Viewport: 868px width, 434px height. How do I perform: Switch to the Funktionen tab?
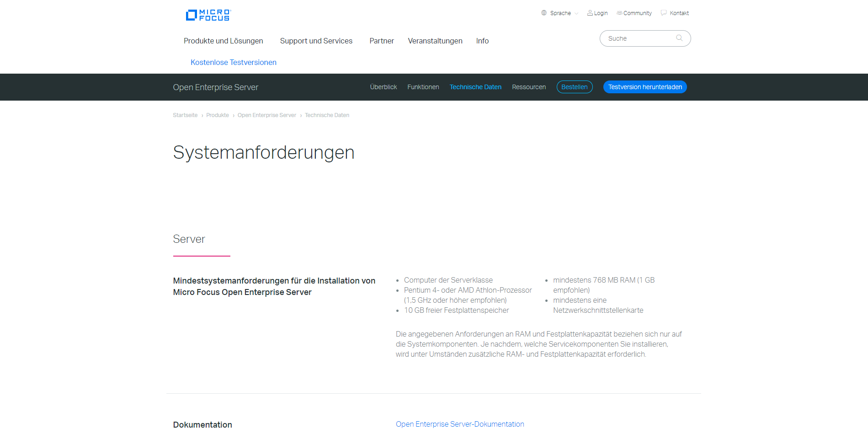coord(423,87)
